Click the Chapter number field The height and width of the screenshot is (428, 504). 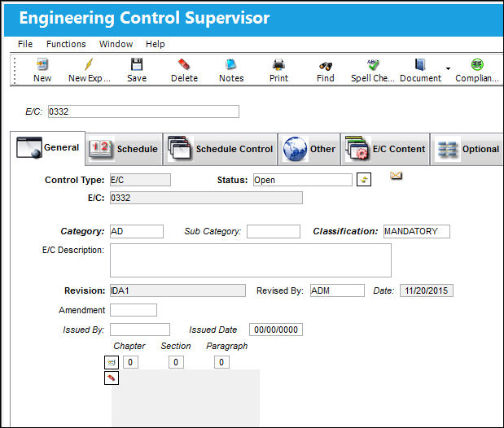[x=130, y=362]
